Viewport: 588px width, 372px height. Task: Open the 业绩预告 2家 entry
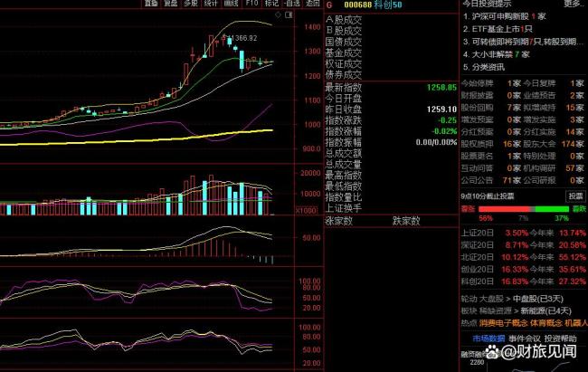point(554,95)
